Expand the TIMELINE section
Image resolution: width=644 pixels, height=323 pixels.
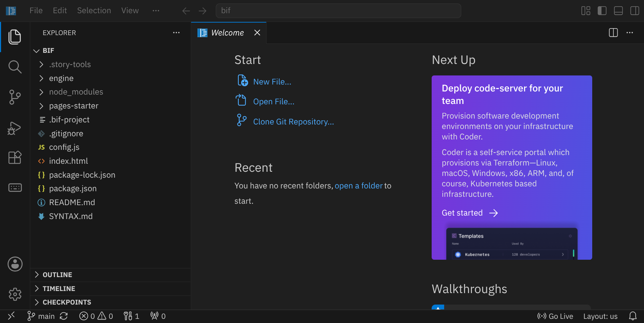111,289
